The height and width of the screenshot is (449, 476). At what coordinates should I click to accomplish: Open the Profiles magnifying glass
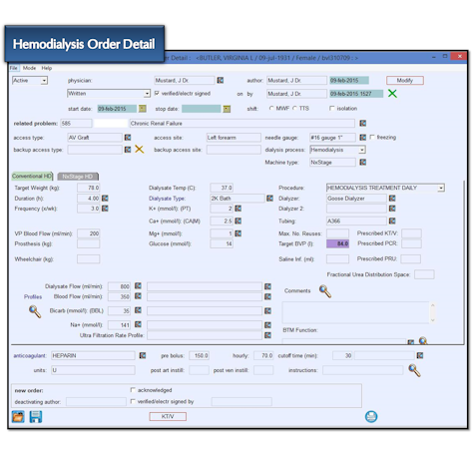(35, 311)
